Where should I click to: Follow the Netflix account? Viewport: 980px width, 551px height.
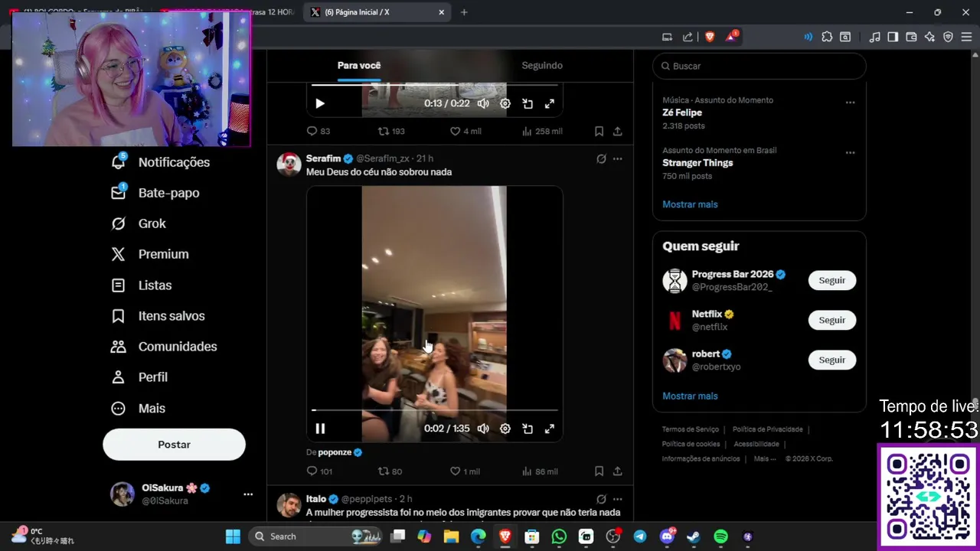[831, 321]
